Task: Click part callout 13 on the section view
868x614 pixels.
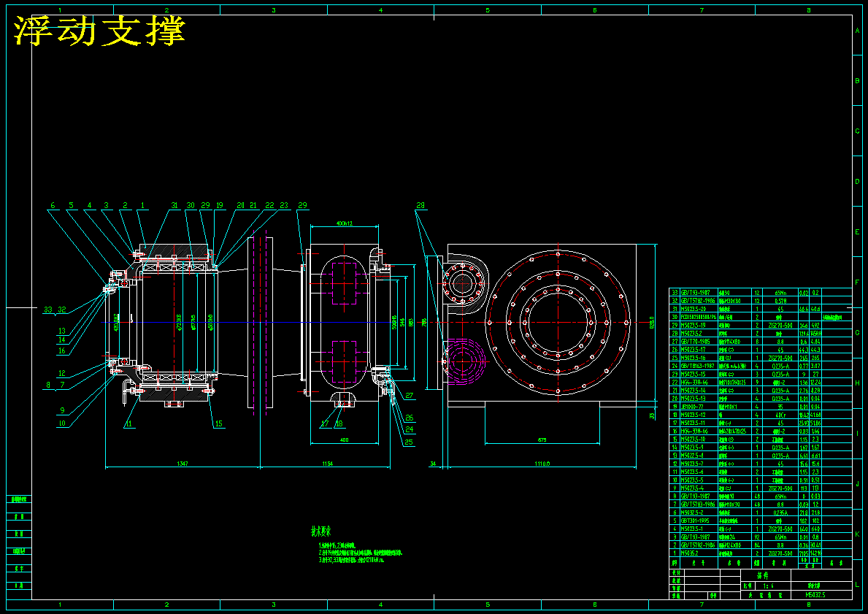Action: 62,331
